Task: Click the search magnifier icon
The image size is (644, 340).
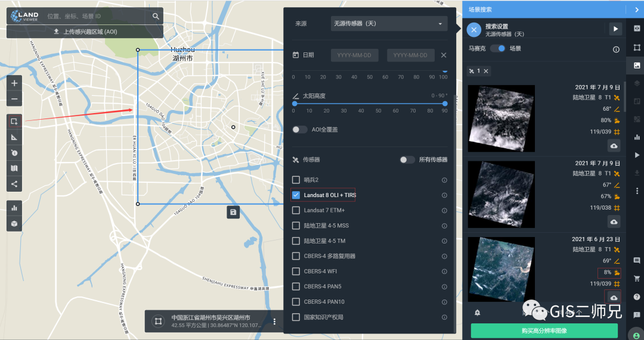Action: point(156,16)
